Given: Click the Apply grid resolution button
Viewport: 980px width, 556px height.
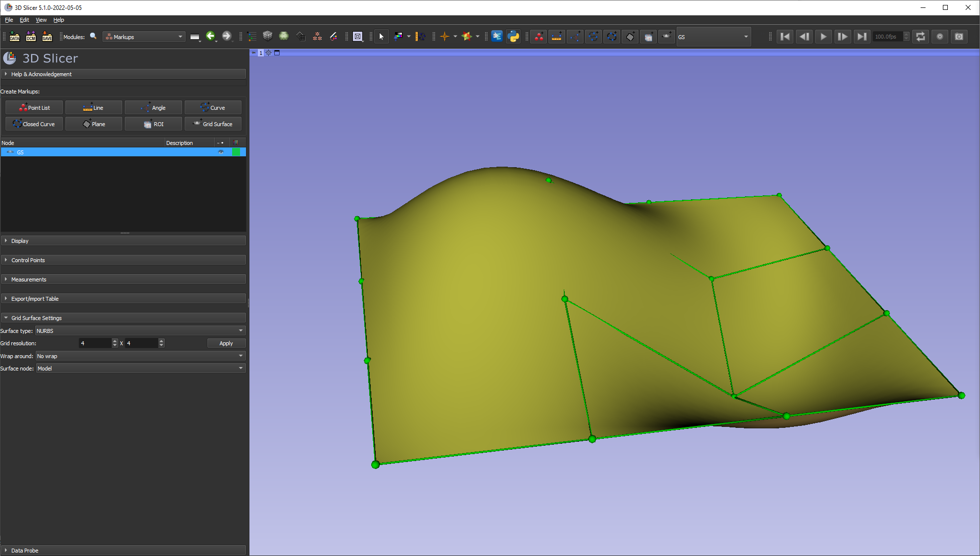Looking at the screenshot, I should tap(226, 343).
